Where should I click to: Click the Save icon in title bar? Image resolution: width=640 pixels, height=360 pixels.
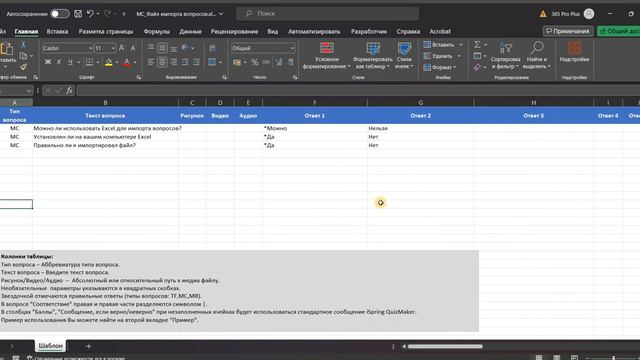coord(78,14)
